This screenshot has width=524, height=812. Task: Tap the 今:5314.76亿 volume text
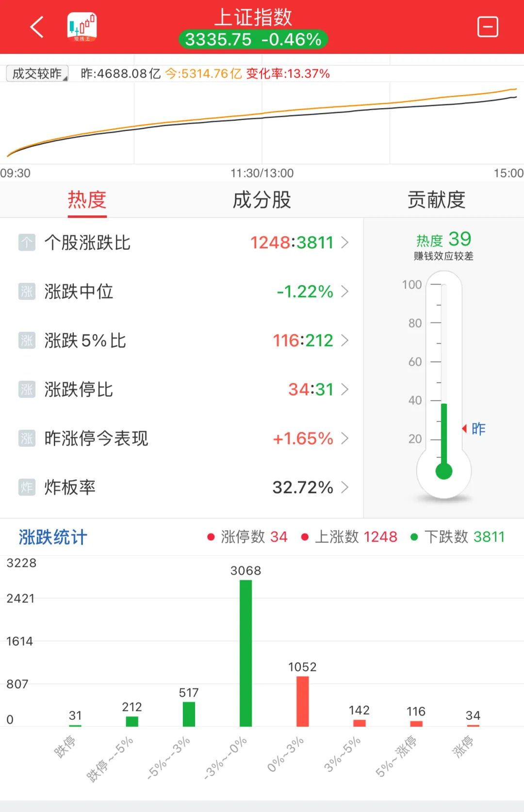(203, 73)
